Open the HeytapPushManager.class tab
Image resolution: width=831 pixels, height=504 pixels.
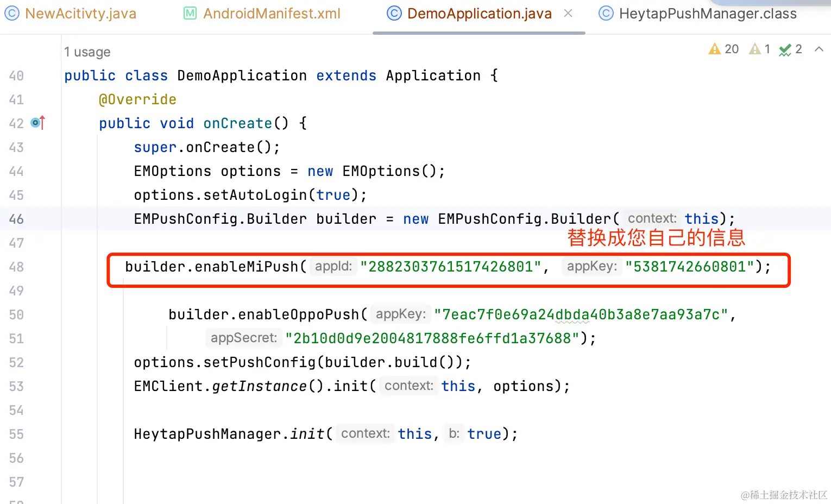coord(708,14)
